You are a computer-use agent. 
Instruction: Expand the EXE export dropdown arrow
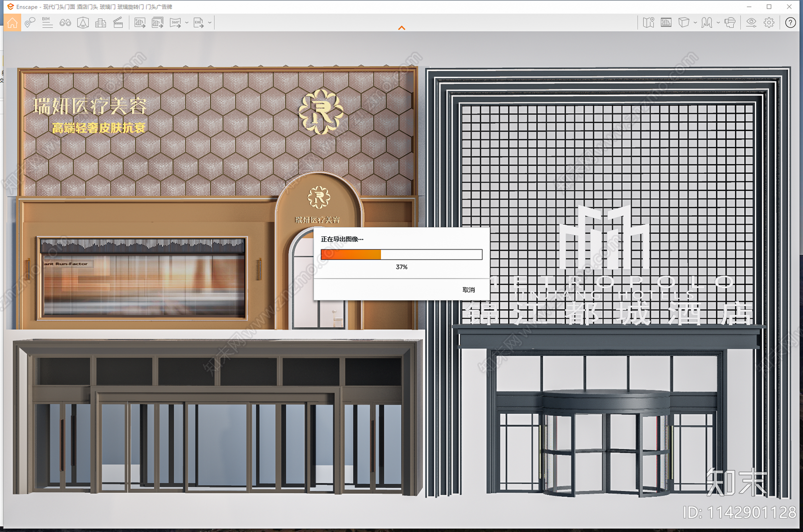[210, 23]
